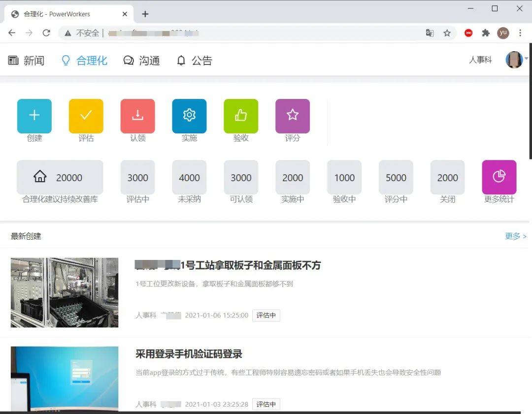The height and width of the screenshot is (414, 532).
Task: Click the 人事科 department label in header
Action: click(x=480, y=60)
